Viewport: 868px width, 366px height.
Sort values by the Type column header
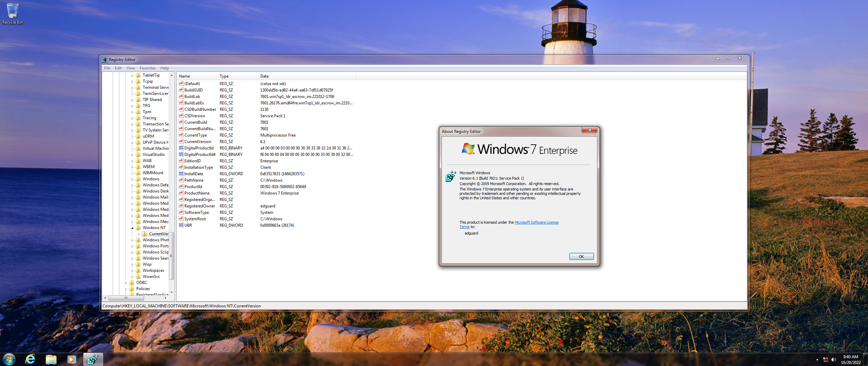[x=238, y=76]
